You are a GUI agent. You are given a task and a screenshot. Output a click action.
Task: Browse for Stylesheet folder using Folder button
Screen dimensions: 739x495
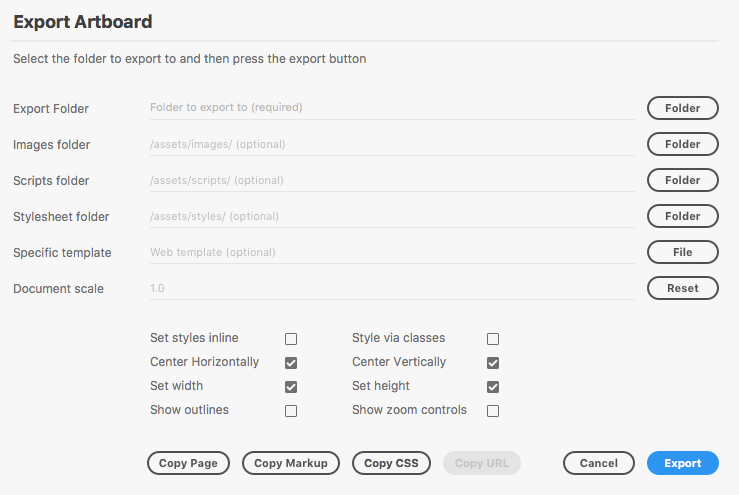point(682,216)
